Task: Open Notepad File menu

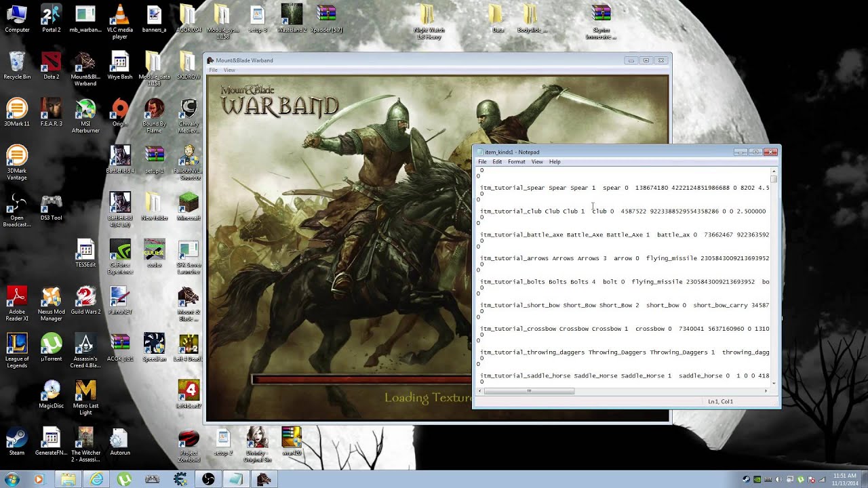Action: click(482, 162)
